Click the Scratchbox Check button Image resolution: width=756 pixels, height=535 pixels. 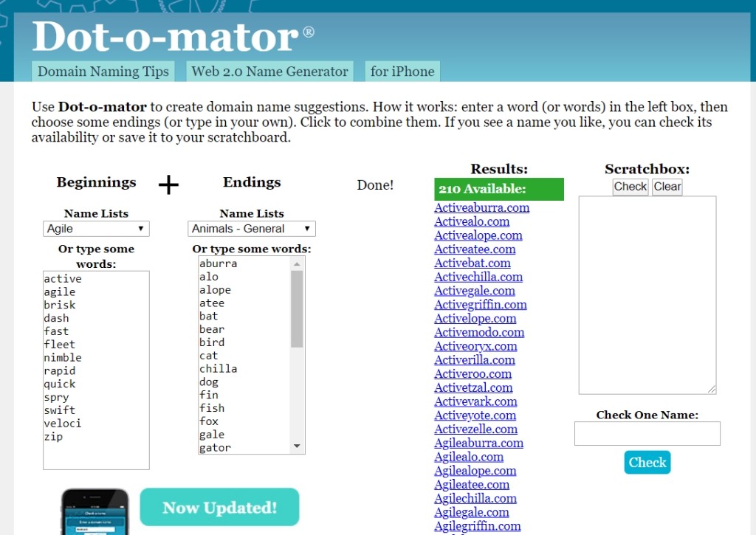(630, 187)
